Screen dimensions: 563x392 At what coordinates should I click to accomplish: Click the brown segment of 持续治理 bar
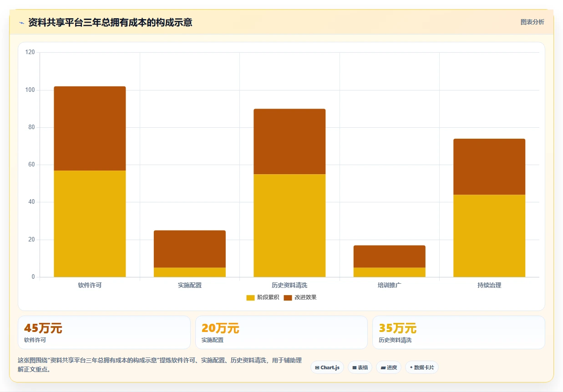(x=489, y=167)
